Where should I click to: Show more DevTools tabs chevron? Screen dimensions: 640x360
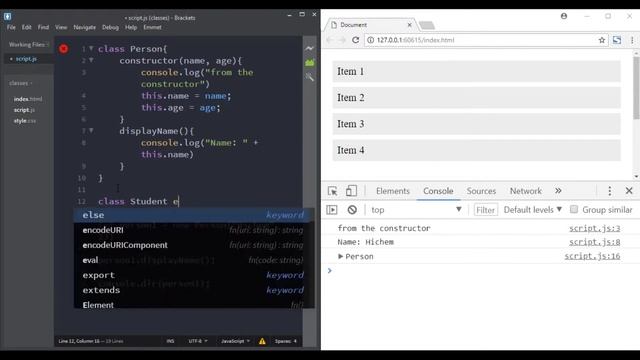click(558, 191)
